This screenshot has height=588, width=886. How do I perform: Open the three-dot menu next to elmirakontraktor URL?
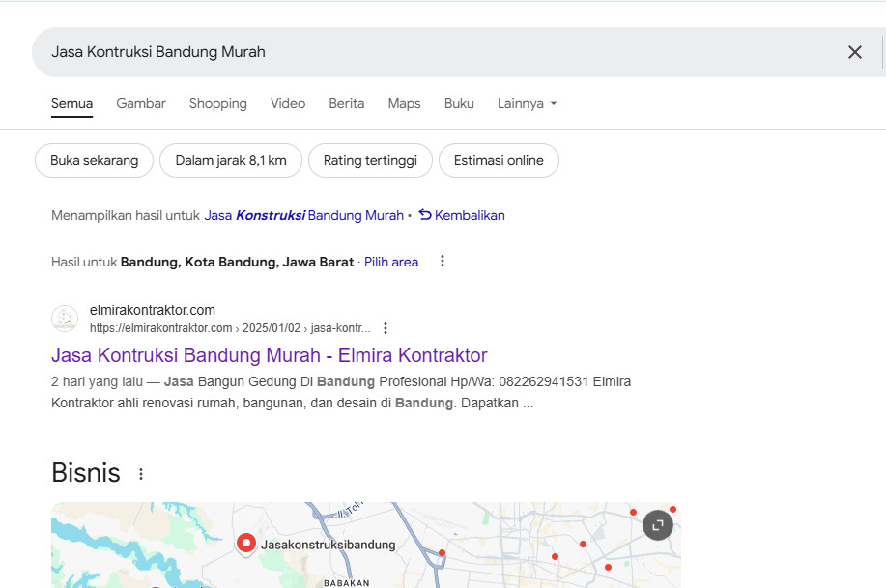(386, 328)
